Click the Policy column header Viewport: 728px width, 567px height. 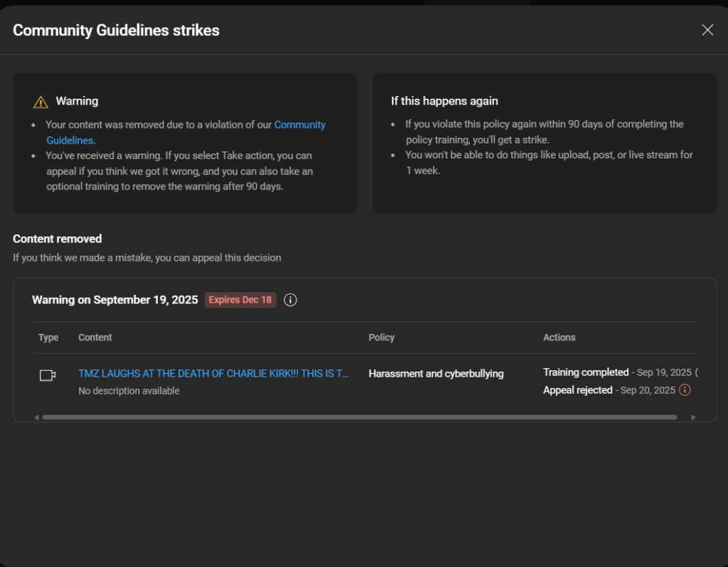382,337
